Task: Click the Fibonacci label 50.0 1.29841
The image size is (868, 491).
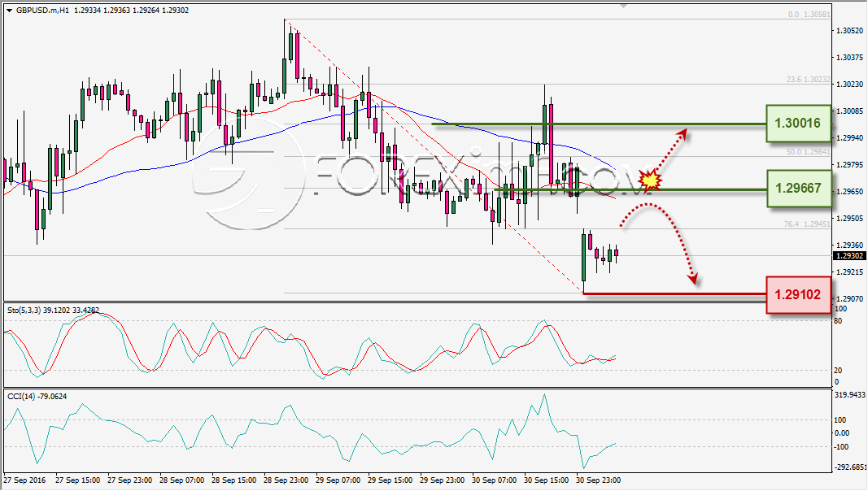Action: pyautogui.click(x=809, y=151)
